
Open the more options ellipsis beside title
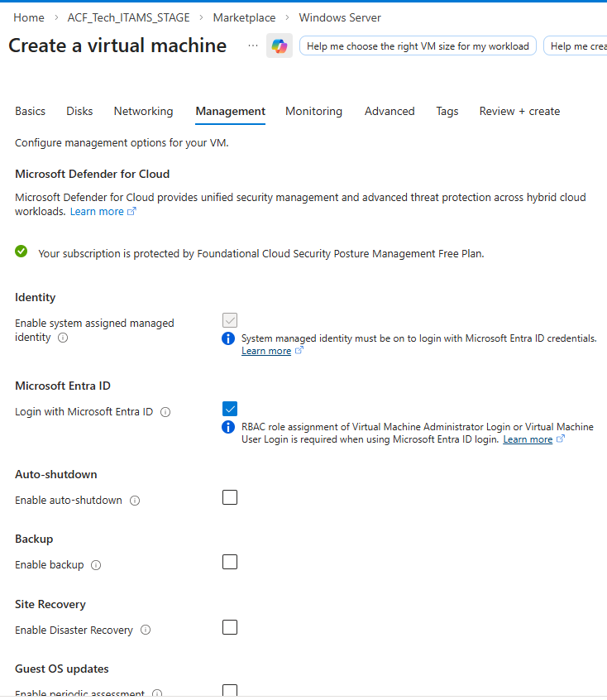pyautogui.click(x=253, y=46)
